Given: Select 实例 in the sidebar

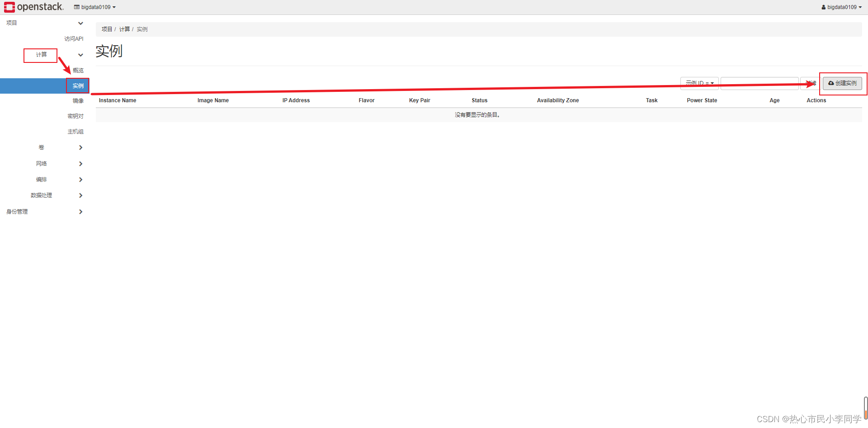Looking at the screenshot, I should (44, 86).
